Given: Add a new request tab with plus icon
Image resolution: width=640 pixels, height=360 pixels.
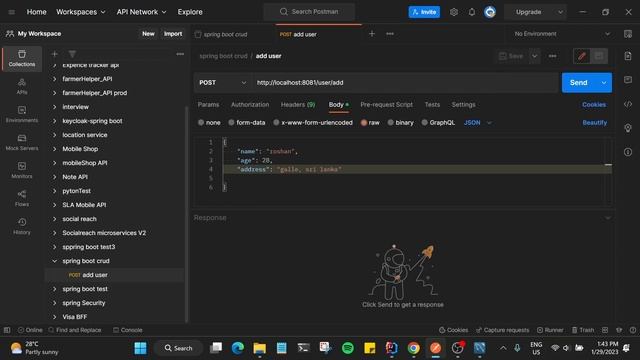Looking at the screenshot, I should pyautogui.click(x=371, y=34).
